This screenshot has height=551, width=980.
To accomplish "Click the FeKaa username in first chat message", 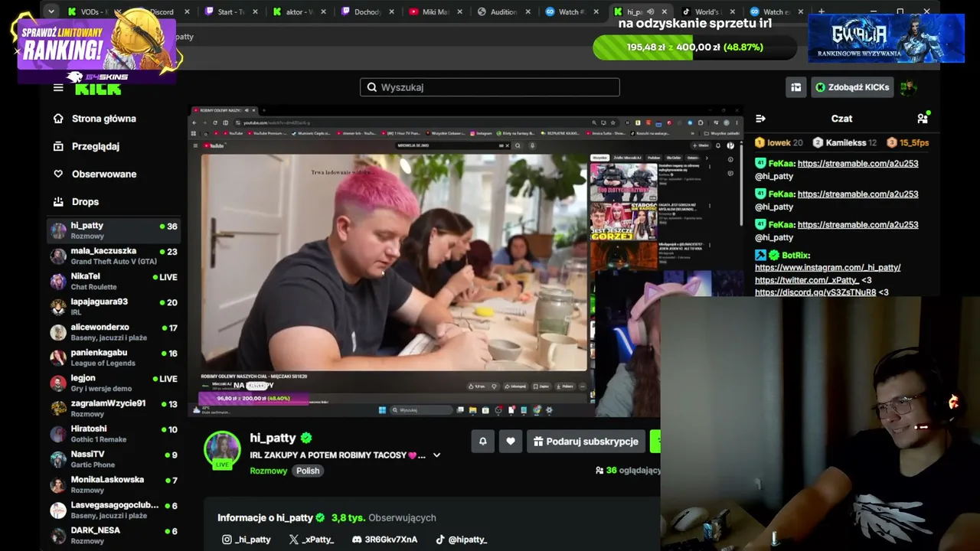I will pyautogui.click(x=781, y=163).
